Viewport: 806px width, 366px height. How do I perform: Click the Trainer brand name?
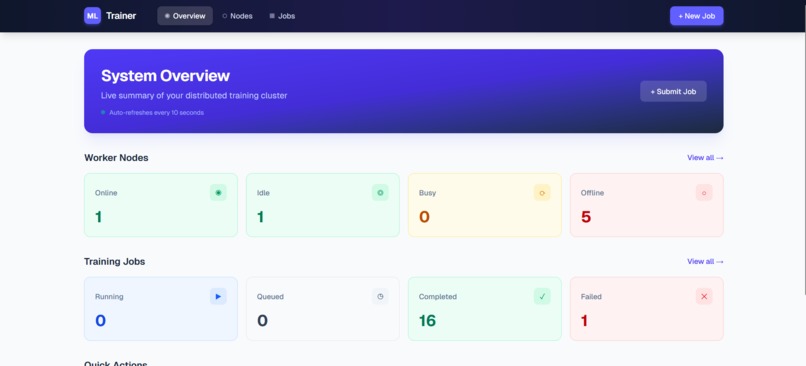(121, 16)
